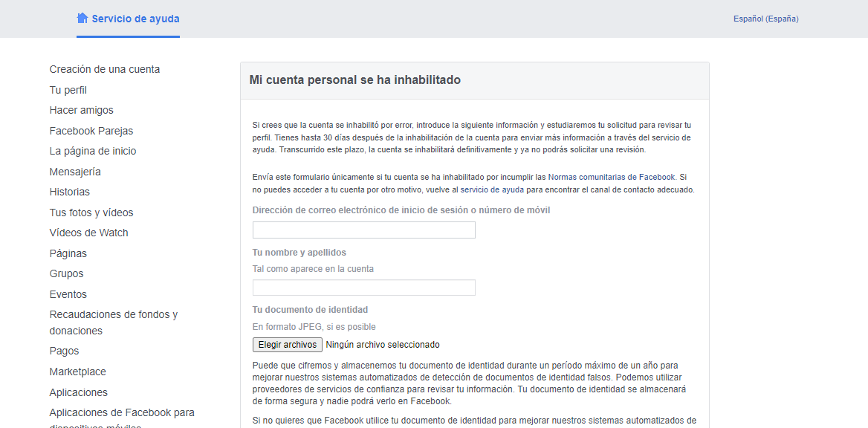Viewport: 868px width, 428px height.
Task: Focus the email or mobile number field
Action: click(363, 230)
